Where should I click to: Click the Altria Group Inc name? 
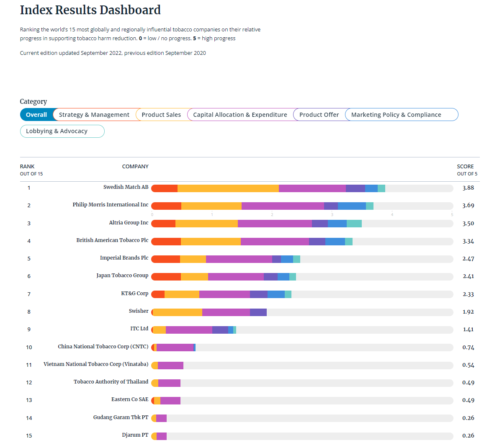[x=129, y=223]
